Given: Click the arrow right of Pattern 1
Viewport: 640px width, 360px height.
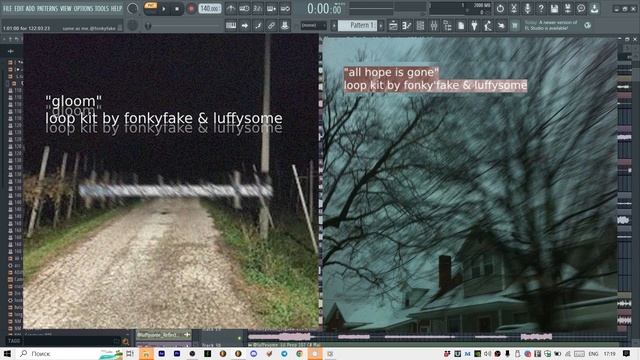Looking at the screenshot, I should [x=381, y=26].
